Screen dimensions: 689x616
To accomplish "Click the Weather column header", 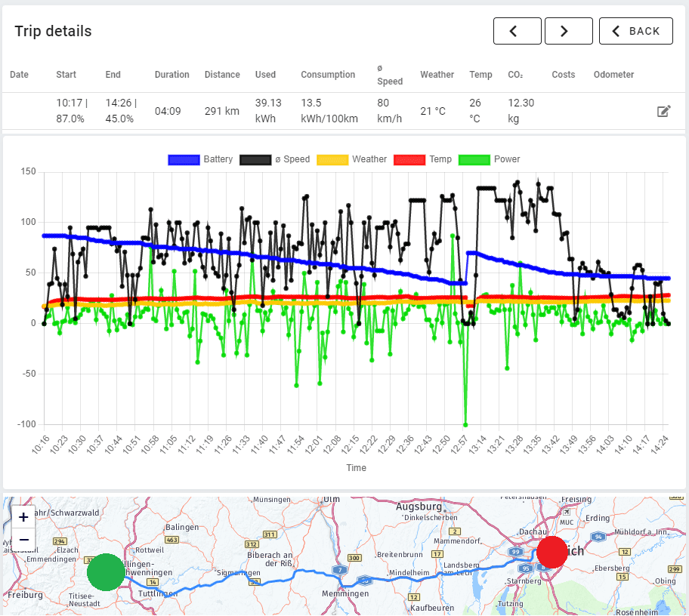I will pyautogui.click(x=437, y=75).
